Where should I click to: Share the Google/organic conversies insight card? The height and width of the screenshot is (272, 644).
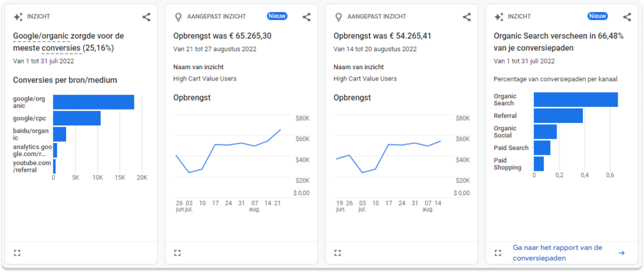pos(146,17)
